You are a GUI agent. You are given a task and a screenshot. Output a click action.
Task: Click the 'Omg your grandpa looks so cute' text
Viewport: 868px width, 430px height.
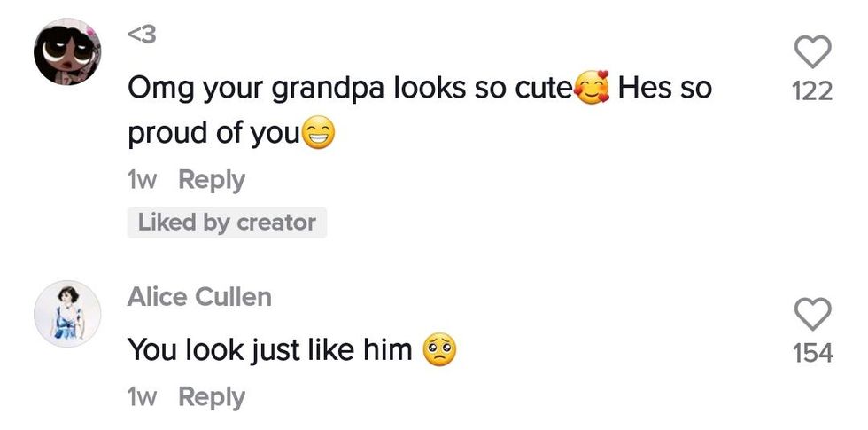pos(350,89)
